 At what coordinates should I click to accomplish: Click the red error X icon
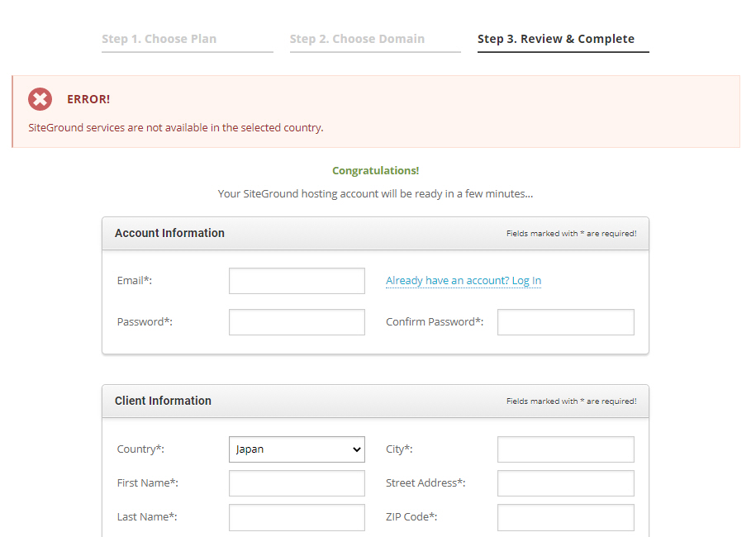tap(40, 99)
